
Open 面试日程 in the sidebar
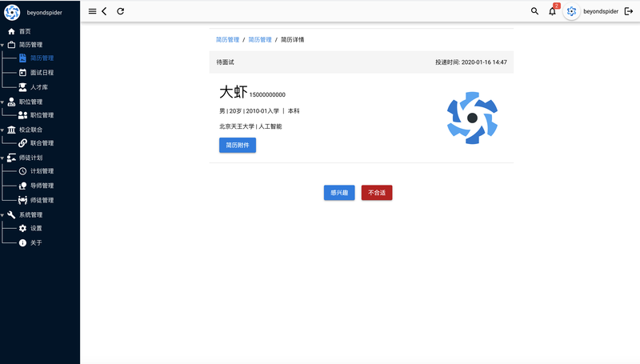(42, 73)
